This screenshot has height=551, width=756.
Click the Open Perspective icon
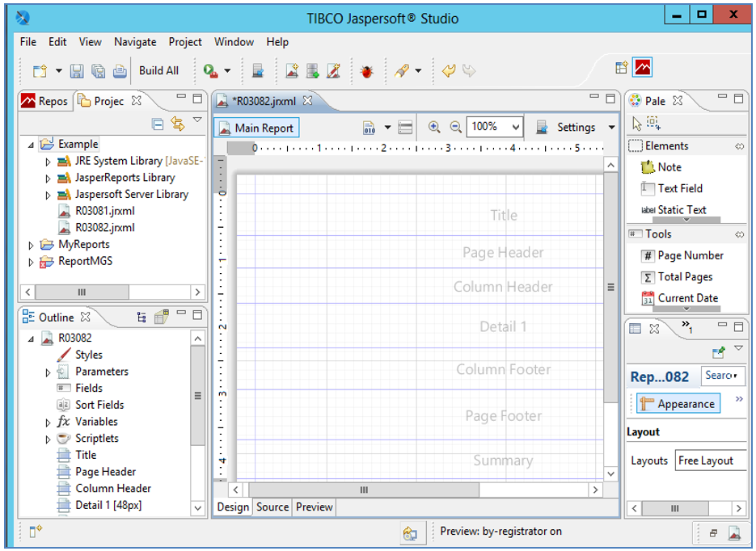[622, 67]
